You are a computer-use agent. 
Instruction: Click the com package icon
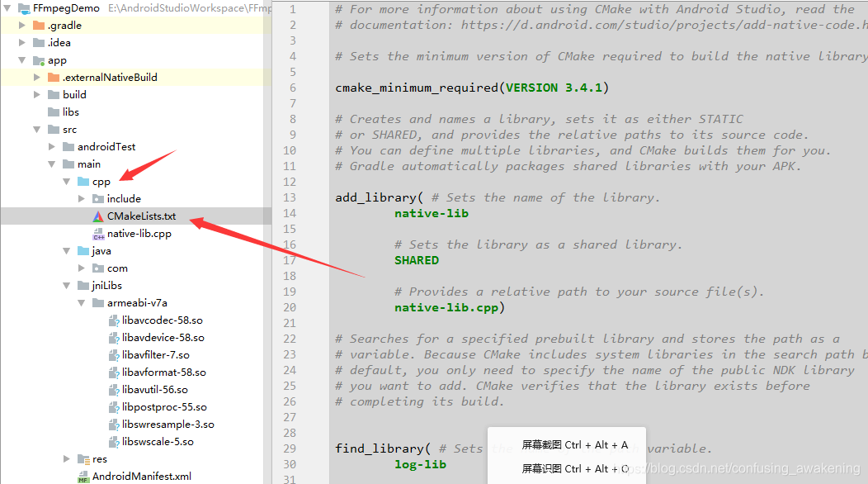pyautogui.click(x=98, y=268)
